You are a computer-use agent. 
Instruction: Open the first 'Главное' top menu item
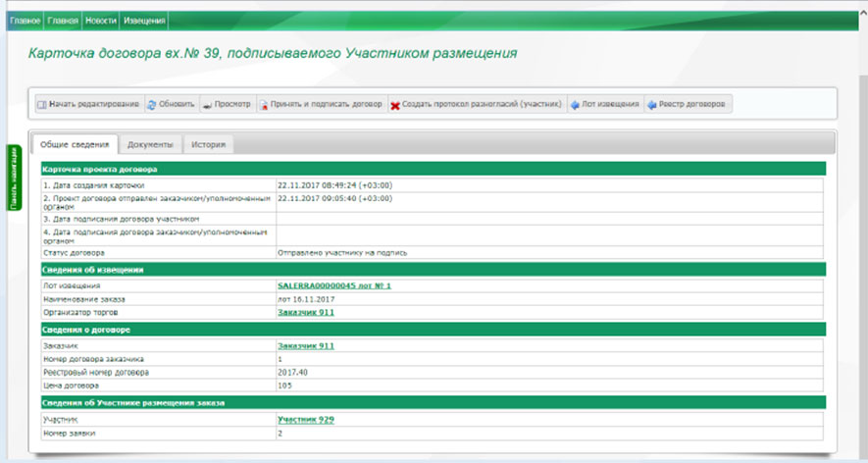pos(25,21)
